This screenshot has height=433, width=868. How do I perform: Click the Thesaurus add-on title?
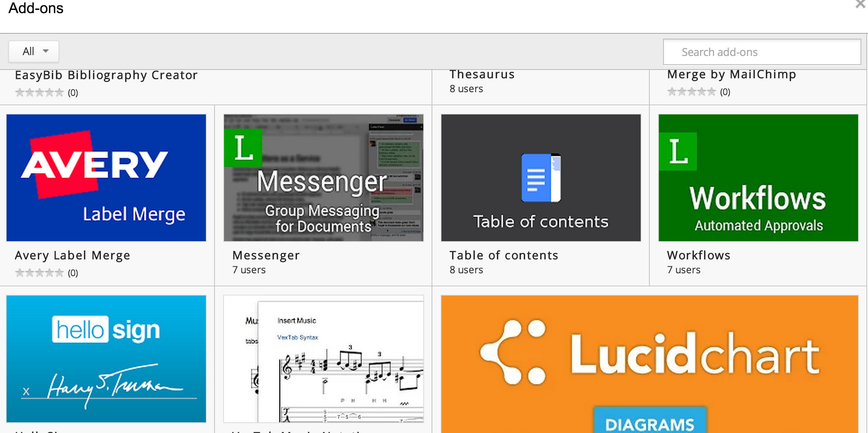click(x=482, y=74)
